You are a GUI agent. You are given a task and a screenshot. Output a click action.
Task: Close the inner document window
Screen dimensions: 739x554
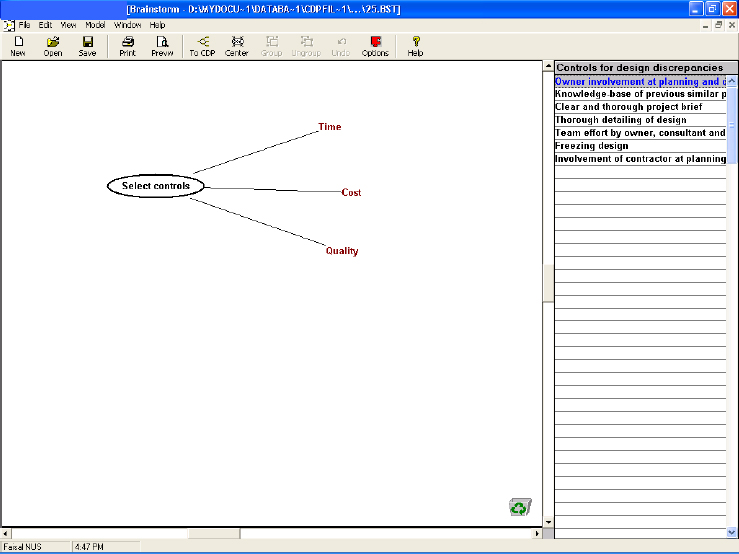click(x=732, y=25)
